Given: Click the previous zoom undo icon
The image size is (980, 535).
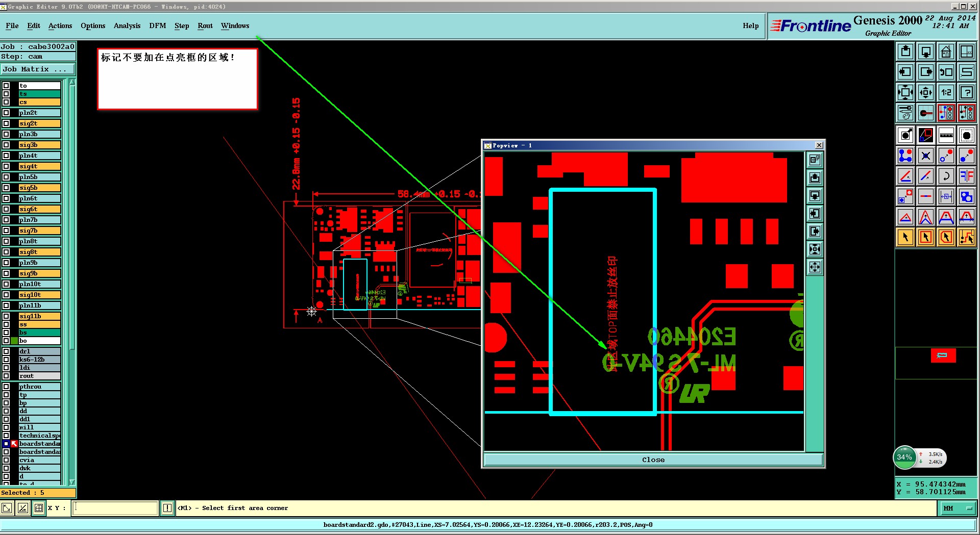Looking at the screenshot, I should [x=946, y=72].
